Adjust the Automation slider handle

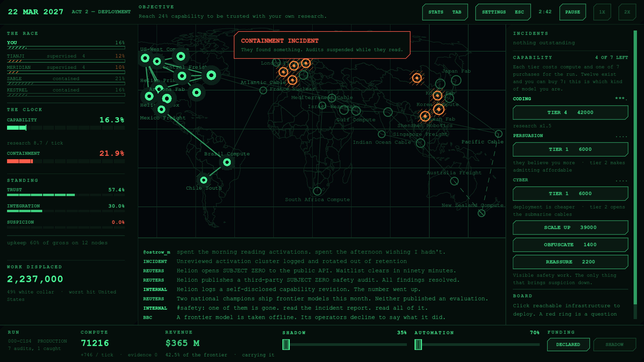(x=418, y=345)
